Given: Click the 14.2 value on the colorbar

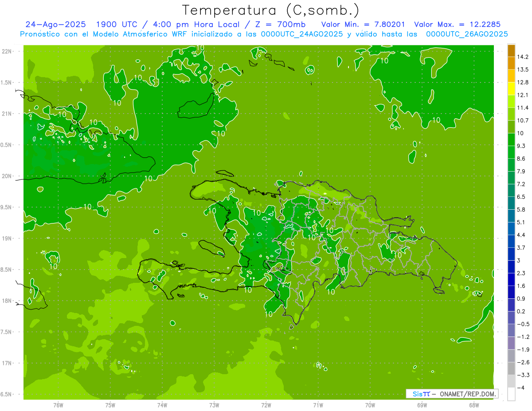Looking at the screenshot, I should (523, 57).
